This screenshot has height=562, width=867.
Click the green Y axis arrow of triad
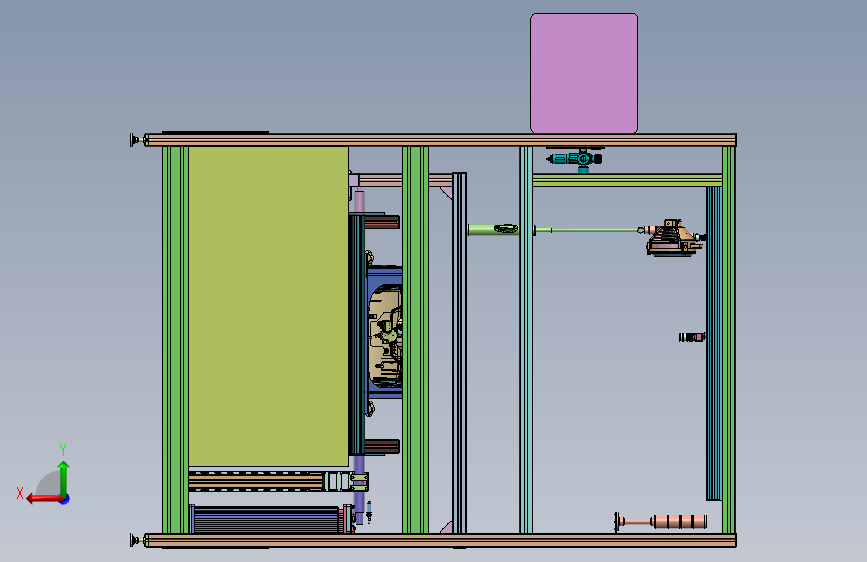pyautogui.click(x=64, y=477)
